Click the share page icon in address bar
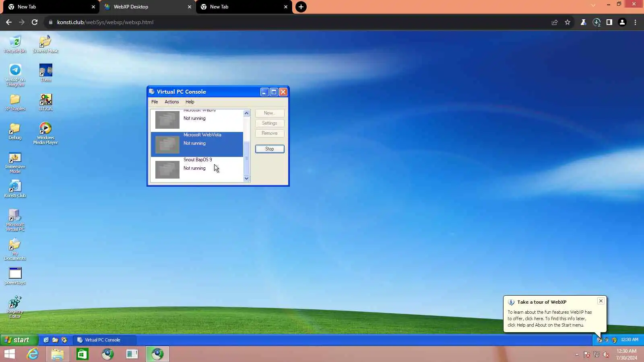Image resolution: width=644 pixels, height=362 pixels. pos(555,22)
